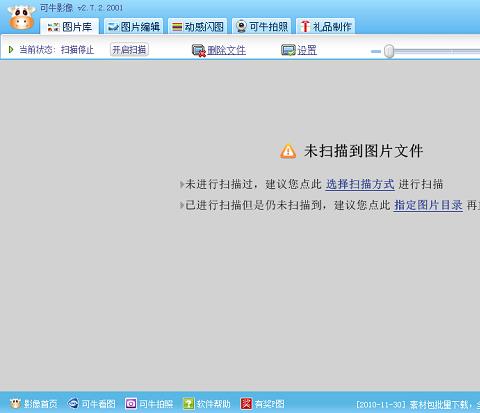Click the 有奖P图 prize icon
Viewport: 480px width, 413px height.
coord(246,404)
